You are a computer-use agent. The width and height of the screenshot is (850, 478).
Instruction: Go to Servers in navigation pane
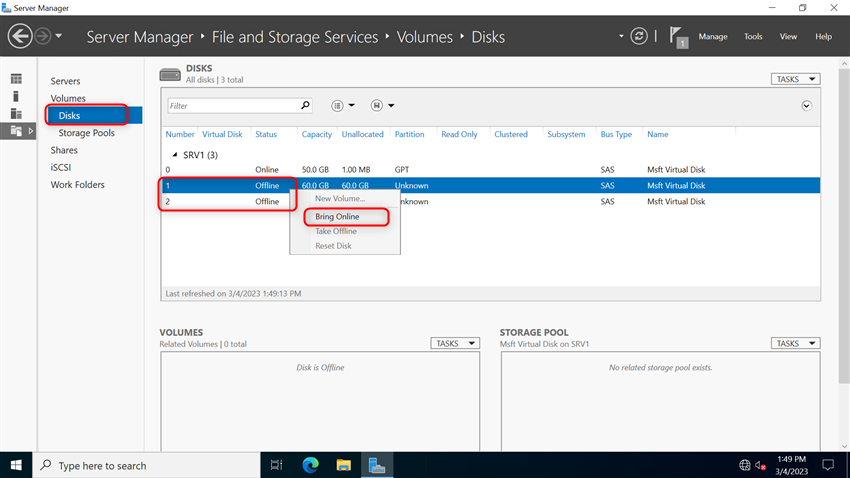click(65, 81)
